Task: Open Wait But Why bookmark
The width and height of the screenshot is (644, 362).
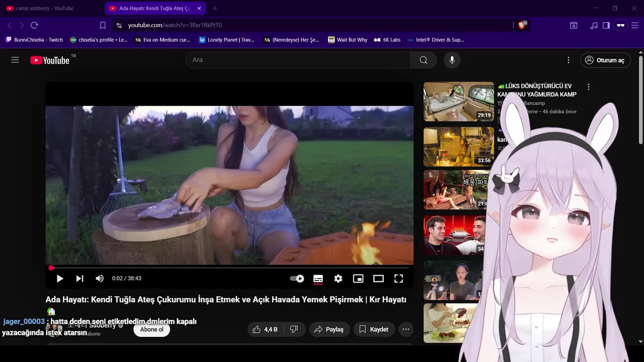Action: tap(348, 40)
